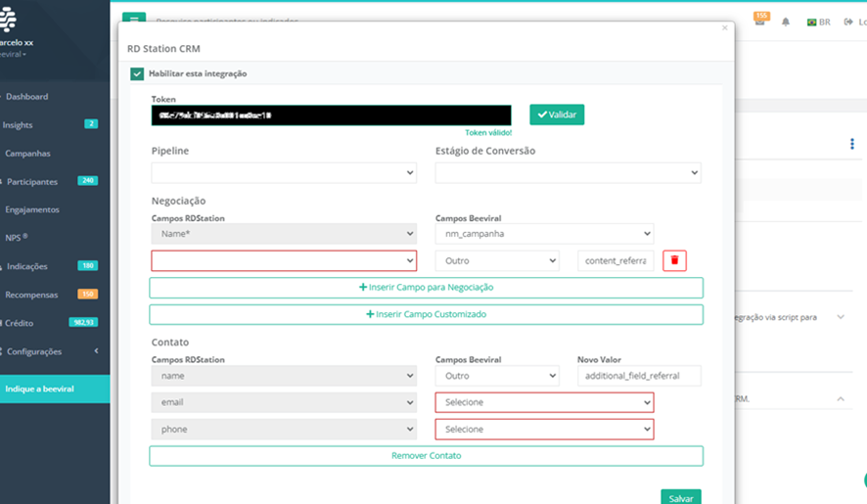The width and height of the screenshot is (867, 504).
Task: Click the 240 badge on Participantes
Action: pos(88,181)
